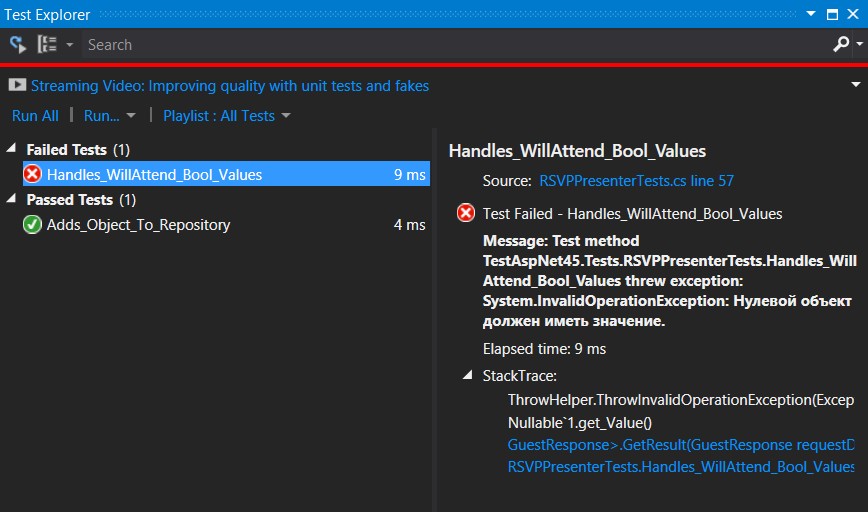Open RSVPPresenterTests.Handles_WillAttend_Bool_Values stack link
868x512 pixels.
(x=681, y=467)
